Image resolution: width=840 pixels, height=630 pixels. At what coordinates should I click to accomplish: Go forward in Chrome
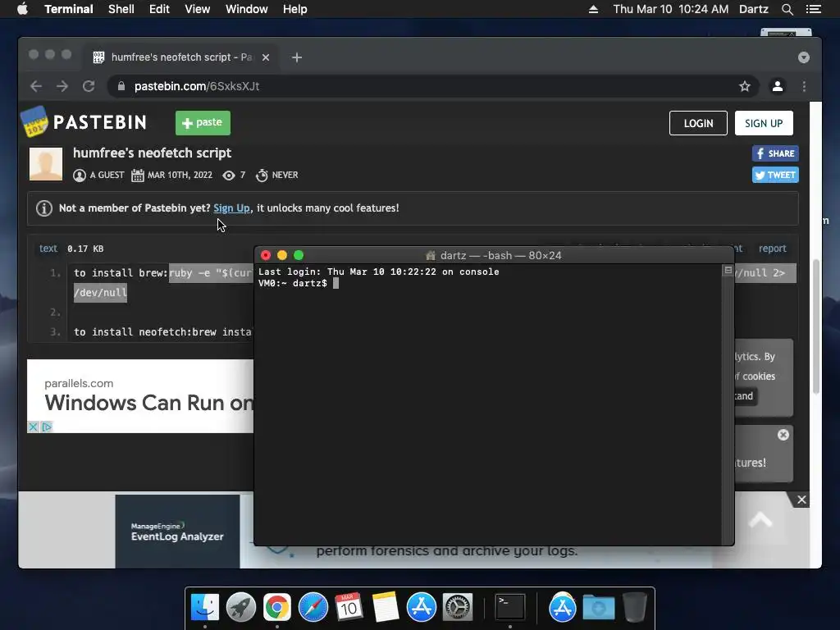pos(62,86)
